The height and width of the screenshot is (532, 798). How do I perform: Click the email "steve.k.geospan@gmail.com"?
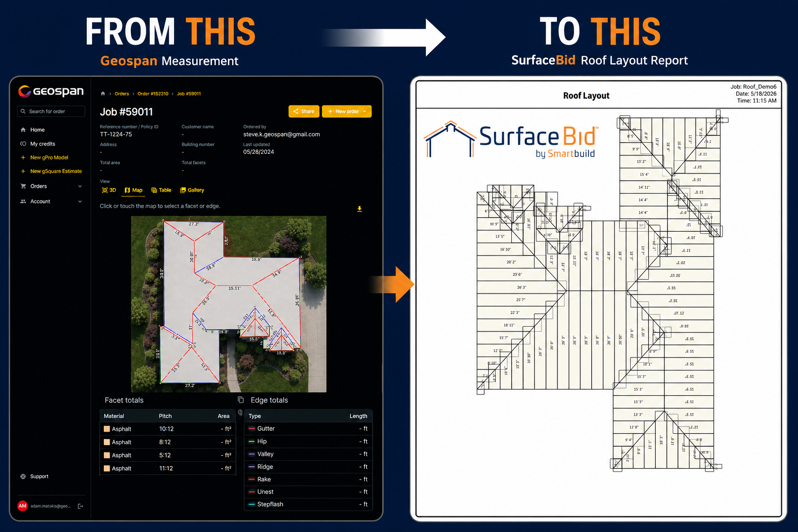(x=282, y=134)
